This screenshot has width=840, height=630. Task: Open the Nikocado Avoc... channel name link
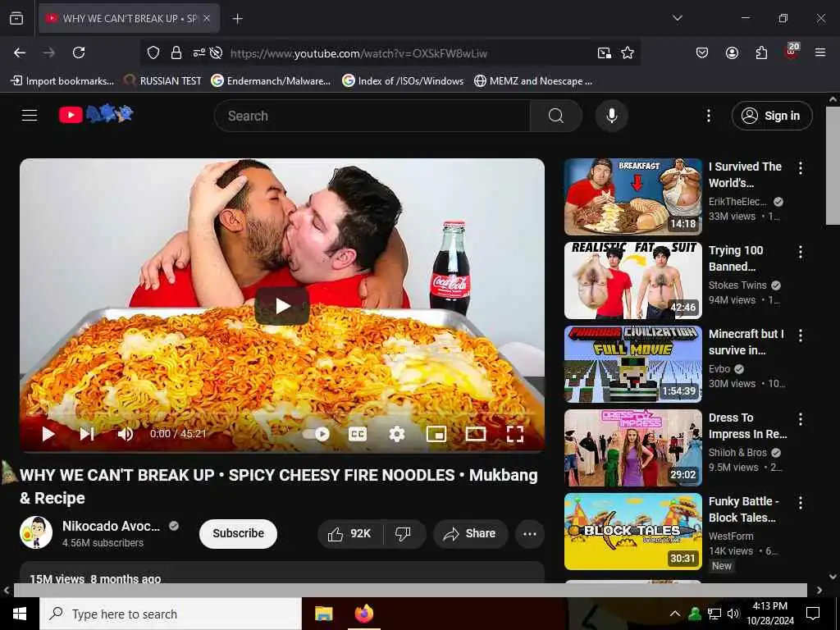click(x=111, y=526)
